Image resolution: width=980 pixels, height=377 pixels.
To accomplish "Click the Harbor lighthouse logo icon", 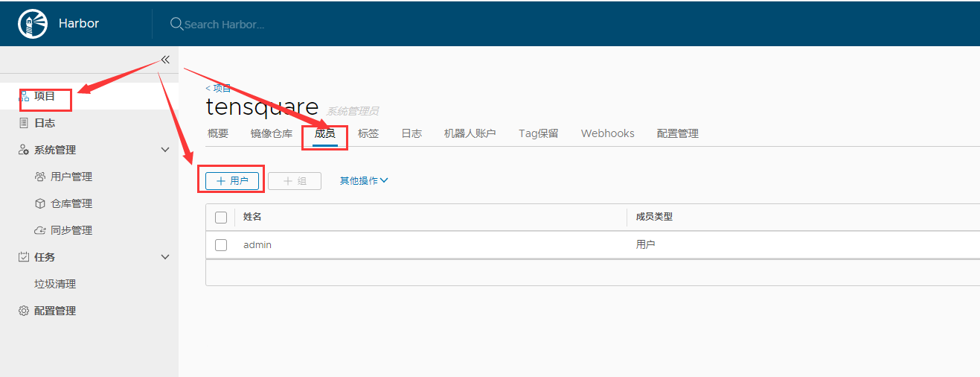I will (31, 24).
